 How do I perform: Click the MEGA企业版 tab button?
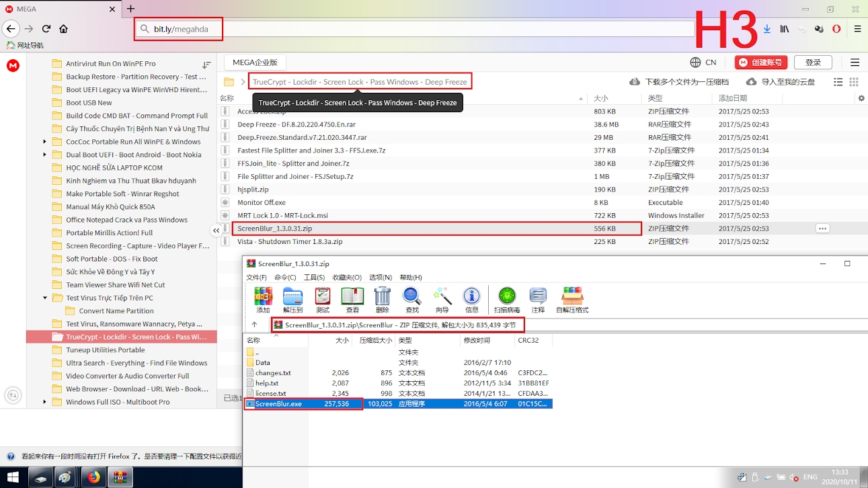coord(255,63)
